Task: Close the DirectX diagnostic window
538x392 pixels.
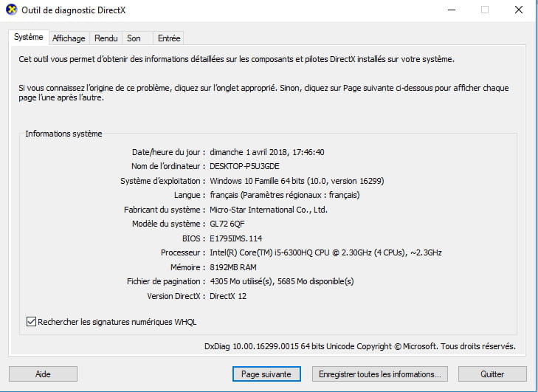Action: (x=518, y=10)
